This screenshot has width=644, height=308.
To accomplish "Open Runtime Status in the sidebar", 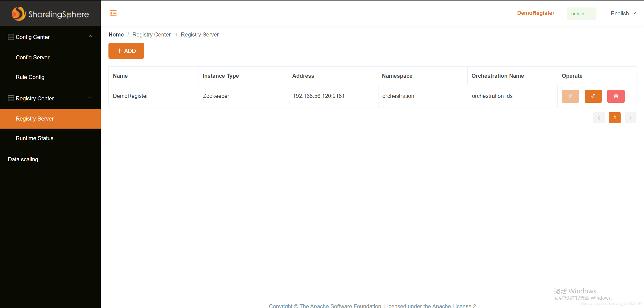I will click(x=34, y=138).
